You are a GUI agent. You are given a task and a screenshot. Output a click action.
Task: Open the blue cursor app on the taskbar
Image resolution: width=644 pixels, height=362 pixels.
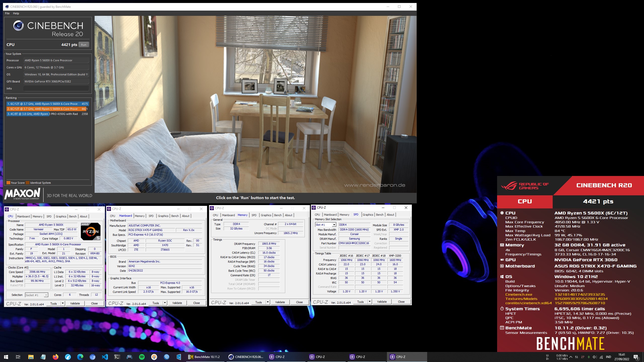[179, 357]
